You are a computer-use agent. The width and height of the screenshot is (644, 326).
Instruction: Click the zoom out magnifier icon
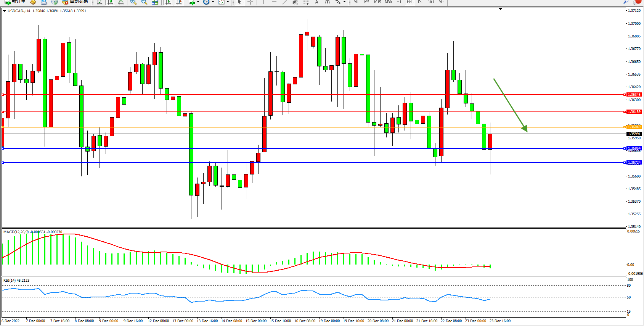144,2
